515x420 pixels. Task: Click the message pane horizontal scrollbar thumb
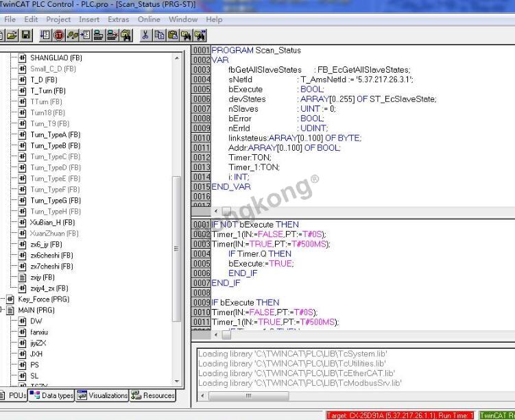pos(249,396)
